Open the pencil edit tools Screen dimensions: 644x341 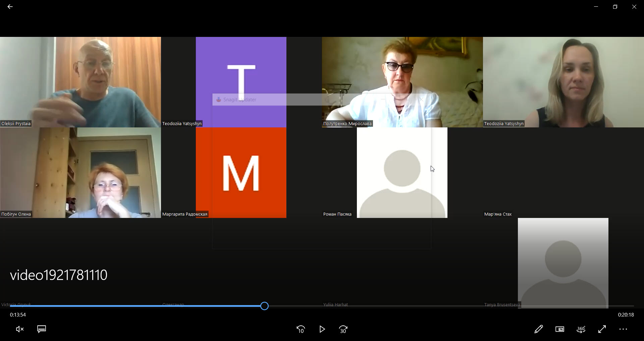tap(538, 329)
